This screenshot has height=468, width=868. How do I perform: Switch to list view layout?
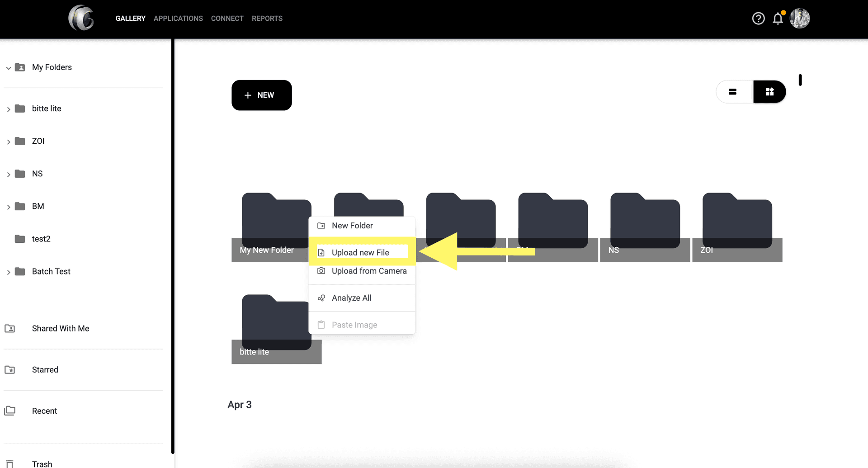pyautogui.click(x=733, y=92)
